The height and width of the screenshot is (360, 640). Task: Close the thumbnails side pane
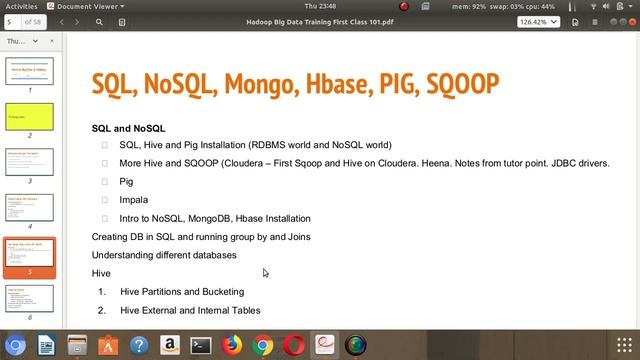[x=52, y=41]
